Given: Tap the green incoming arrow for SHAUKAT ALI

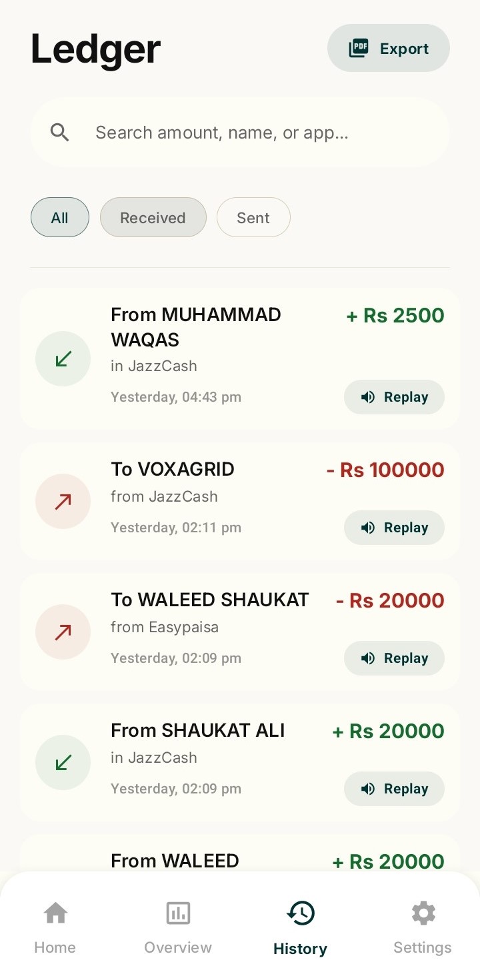Looking at the screenshot, I should tap(63, 762).
